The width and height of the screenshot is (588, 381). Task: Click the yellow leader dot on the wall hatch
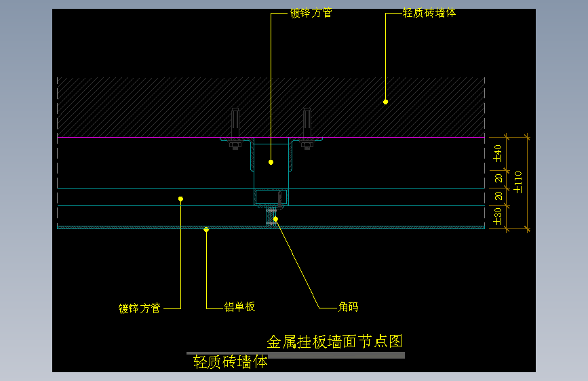(385, 102)
